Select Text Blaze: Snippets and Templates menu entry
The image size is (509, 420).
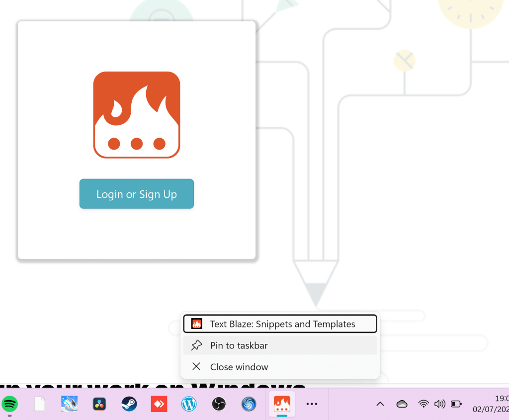(x=280, y=324)
